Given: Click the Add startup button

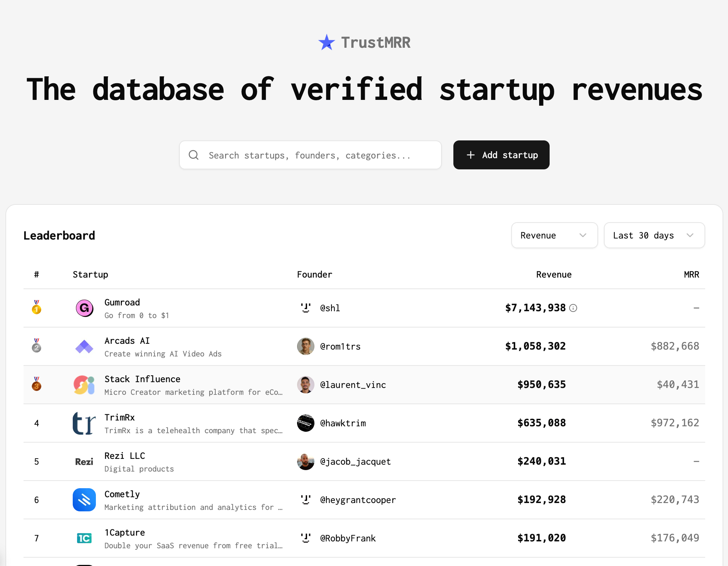Looking at the screenshot, I should click(501, 155).
